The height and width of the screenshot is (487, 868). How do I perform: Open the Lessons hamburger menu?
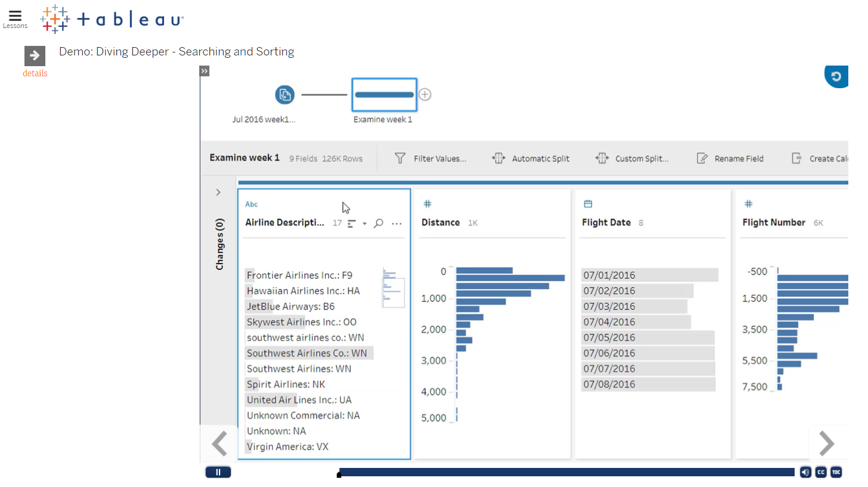pos(15,19)
